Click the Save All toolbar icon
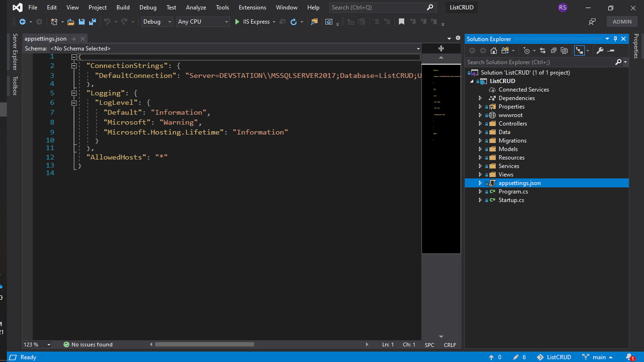The width and height of the screenshot is (644, 362). (x=92, y=22)
